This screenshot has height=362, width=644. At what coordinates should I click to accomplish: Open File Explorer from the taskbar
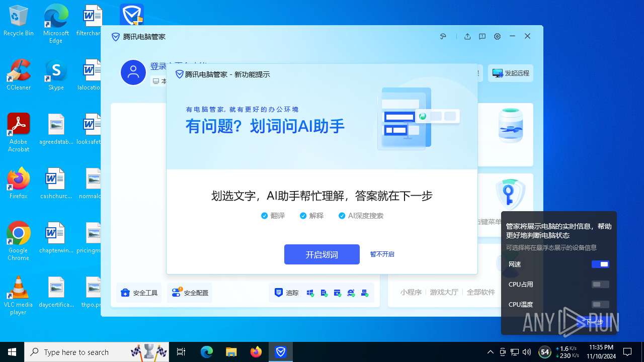231,352
